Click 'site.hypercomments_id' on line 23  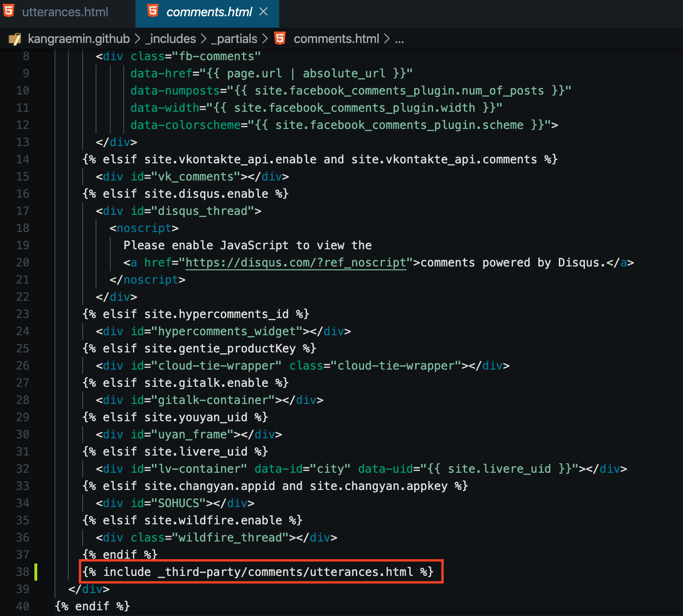click(x=216, y=314)
